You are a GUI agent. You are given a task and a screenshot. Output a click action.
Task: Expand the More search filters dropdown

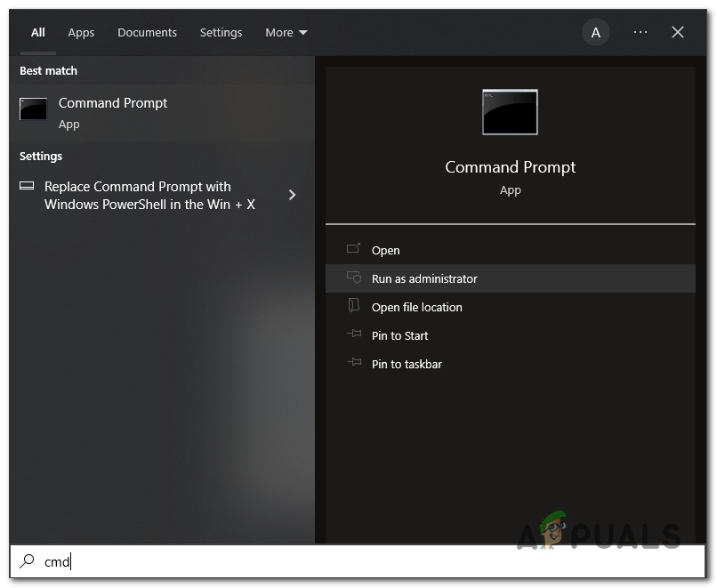286,32
